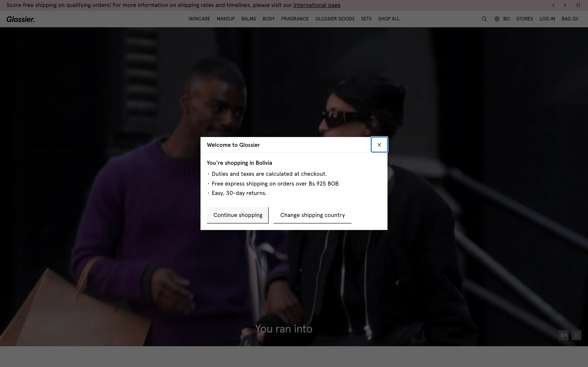Open the Makeup menu

click(x=225, y=19)
